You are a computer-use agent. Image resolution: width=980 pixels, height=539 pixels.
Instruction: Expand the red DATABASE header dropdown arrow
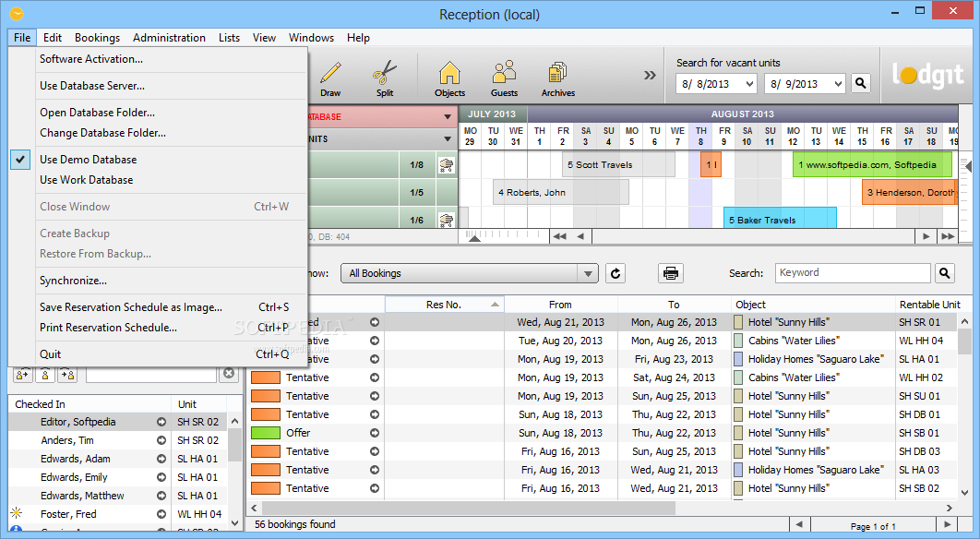coord(448,117)
